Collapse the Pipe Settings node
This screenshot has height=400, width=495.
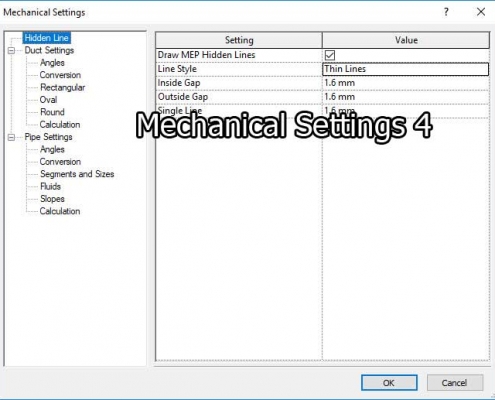pos(11,137)
